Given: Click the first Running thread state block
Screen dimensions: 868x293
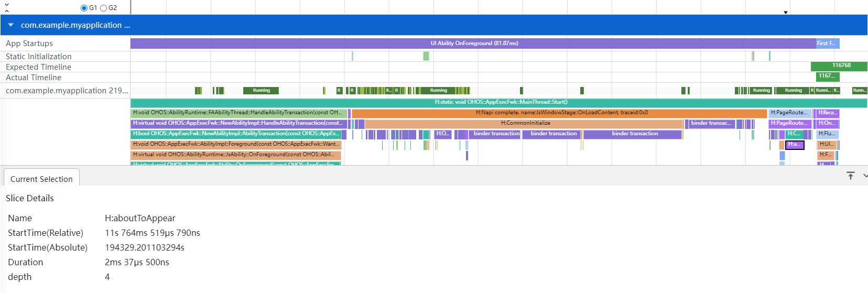Looking at the screenshot, I should click(x=261, y=91).
